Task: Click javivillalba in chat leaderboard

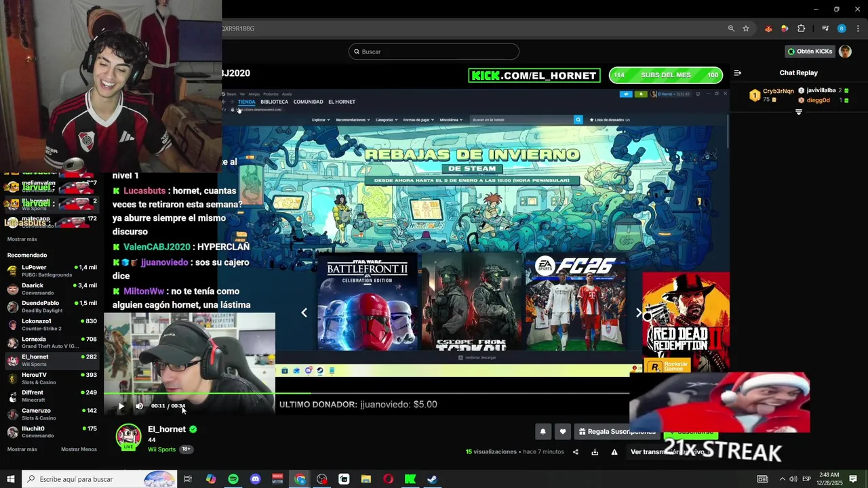Action: 821,90
